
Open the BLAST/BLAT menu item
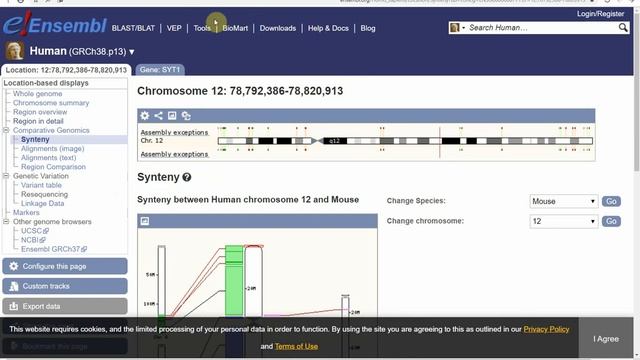[133, 28]
